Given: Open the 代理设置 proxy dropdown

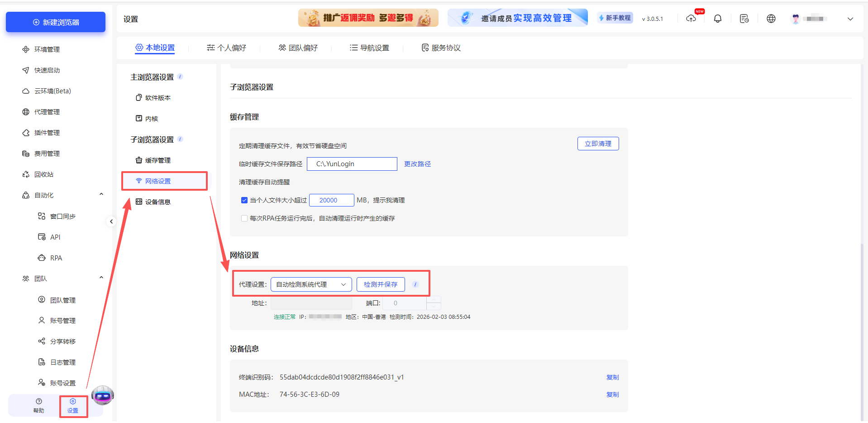Looking at the screenshot, I should click(311, 284).
